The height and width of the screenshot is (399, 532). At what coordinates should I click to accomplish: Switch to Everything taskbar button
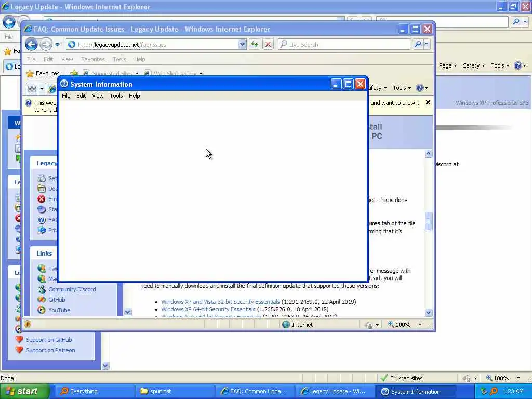tap(94, 391)
